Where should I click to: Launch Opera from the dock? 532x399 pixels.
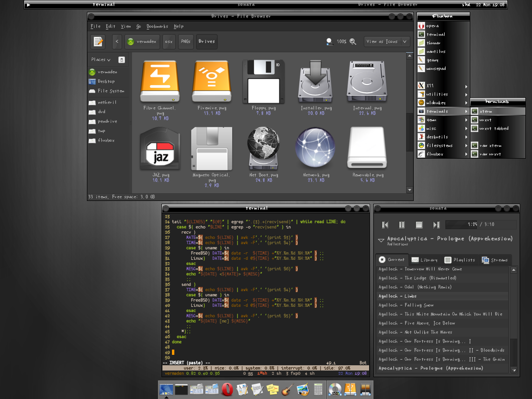tap(227, 389)
